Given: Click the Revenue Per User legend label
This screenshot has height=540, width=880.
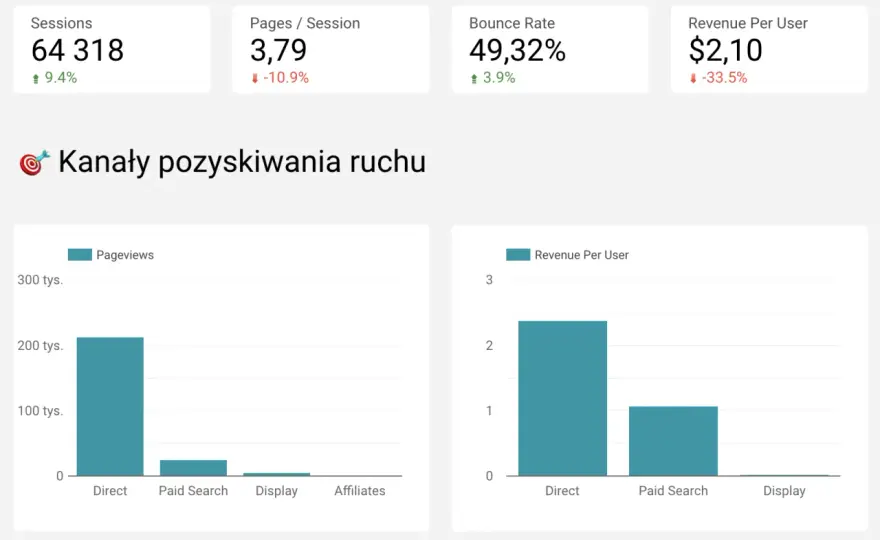Looking at the screenshot, I should pyautogui.click(x=581, y=255).
